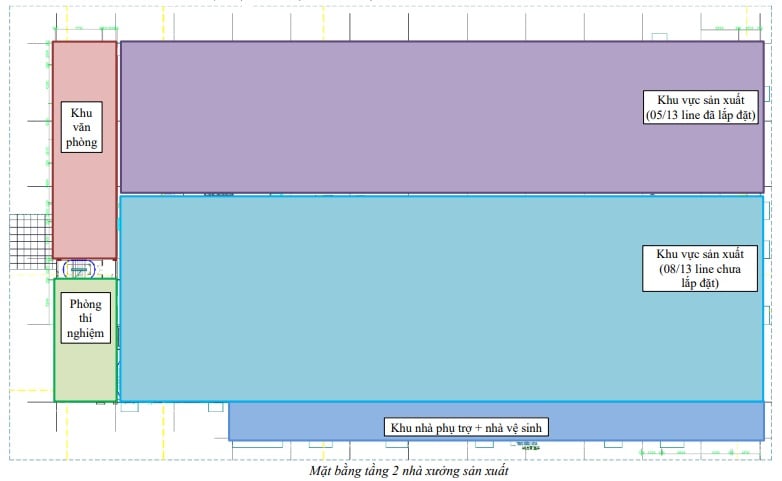Click the top-left corner of purple zone

click(121, 43)
